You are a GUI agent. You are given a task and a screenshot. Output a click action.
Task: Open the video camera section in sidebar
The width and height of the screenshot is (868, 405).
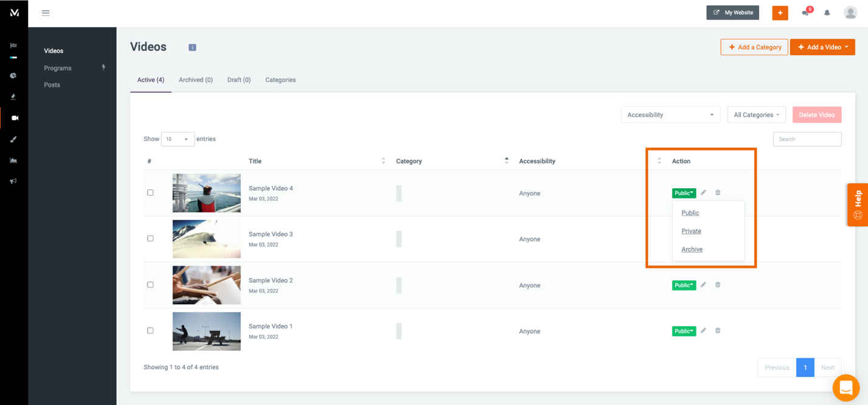click(x=13, y=117)
